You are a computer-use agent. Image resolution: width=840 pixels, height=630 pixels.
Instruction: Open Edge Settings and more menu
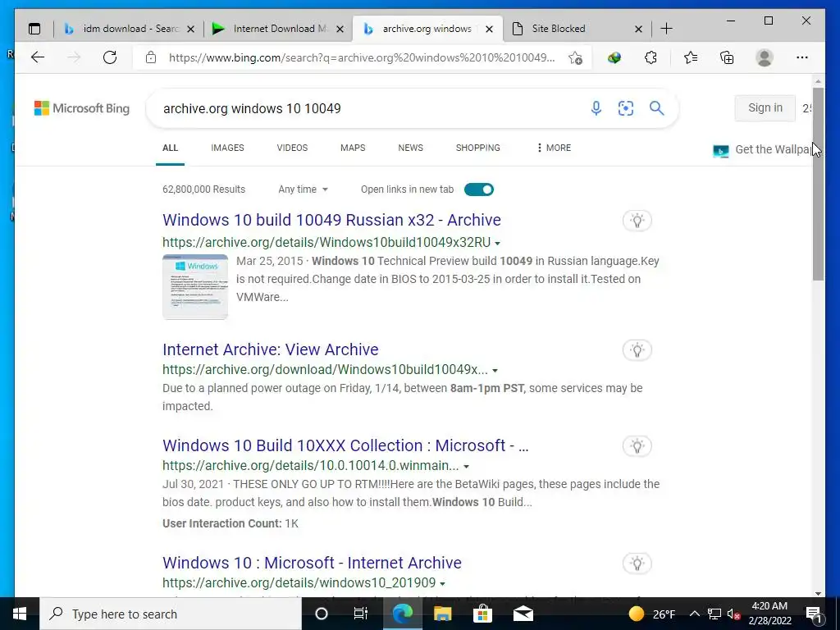point(802,57)
